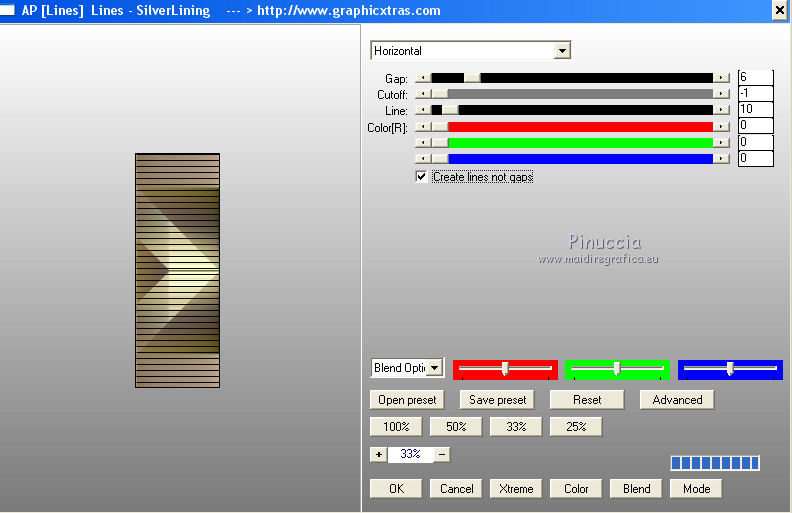The height and width of the screenshot is (513, 792).
Task: Click the Xtreme button
Action: (516, 489)
